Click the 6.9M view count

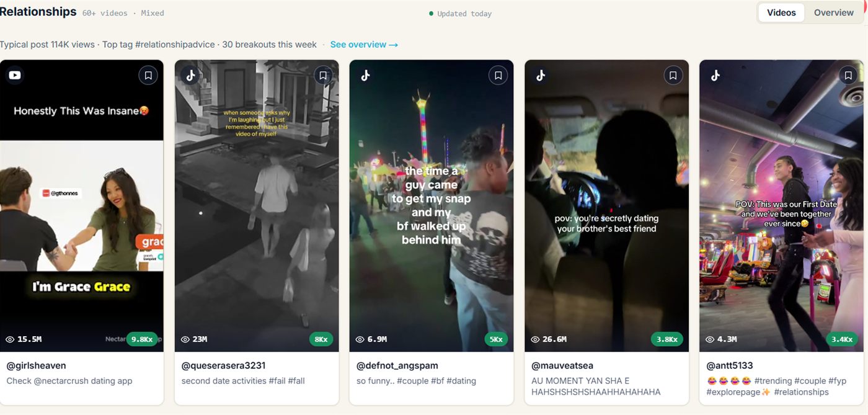(378, 339)
